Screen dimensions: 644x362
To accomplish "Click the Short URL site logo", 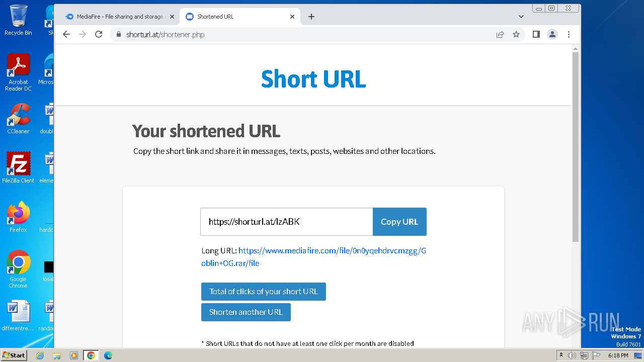I will [x=313, y=79].
